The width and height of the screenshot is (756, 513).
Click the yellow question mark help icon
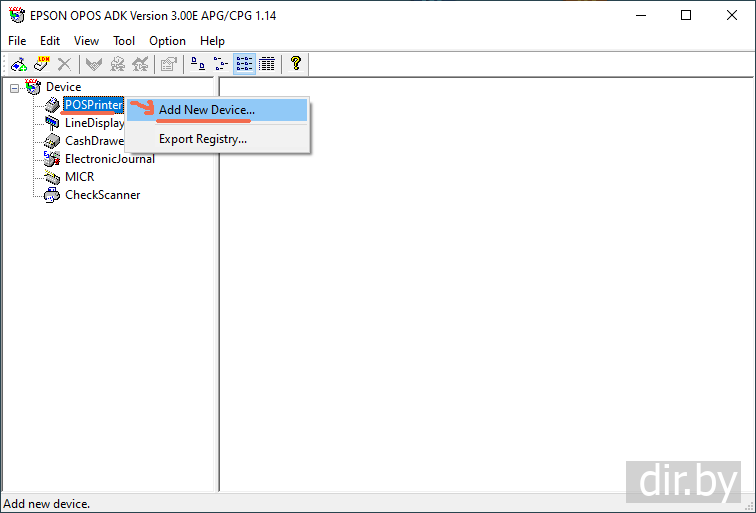[x=296, y=64]
